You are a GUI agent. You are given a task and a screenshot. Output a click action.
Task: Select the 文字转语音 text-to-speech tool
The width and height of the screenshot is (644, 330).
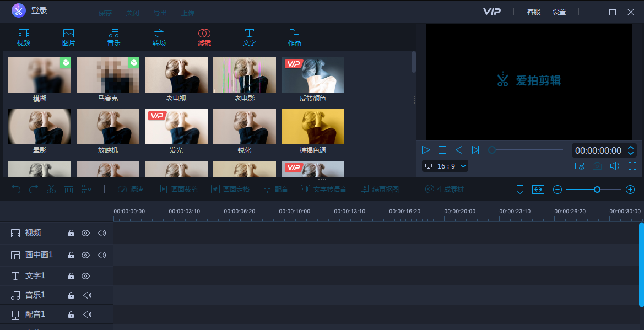coord(324,189)
